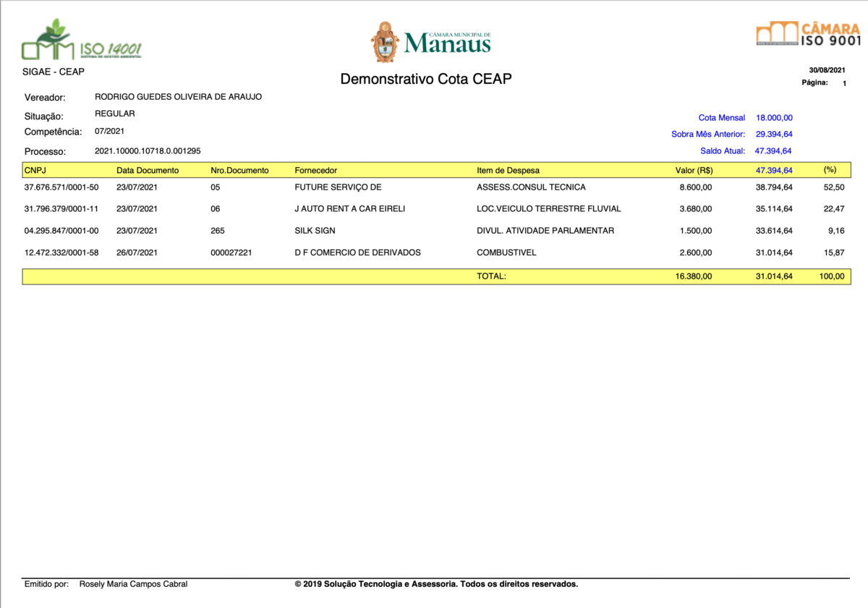Select Saldo Atual value '47.394,64' in blue summary
The height and width of the screenshot is (608, 868).
[774, 151]
